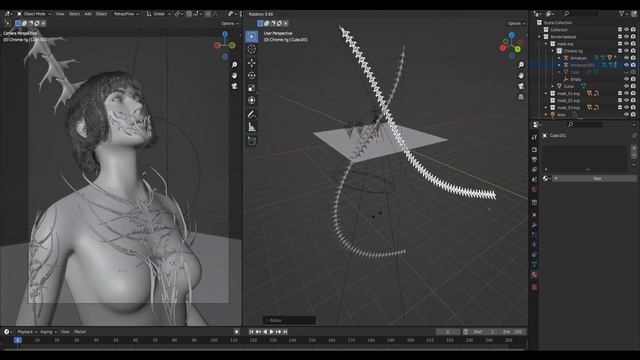Image resolution: width=640 pixels, height=360 pixels.
Task: Click camera view icon in left viewport
Action: [235, 86]
